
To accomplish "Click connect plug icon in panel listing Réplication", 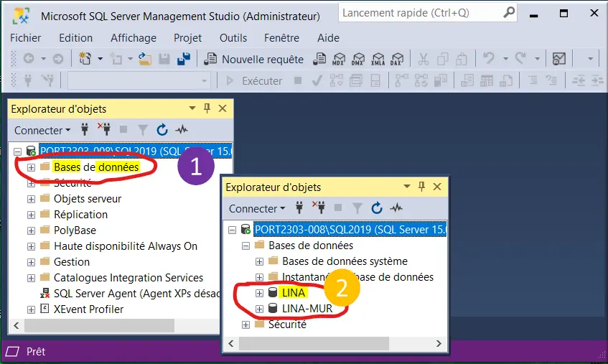I will 85,129.
